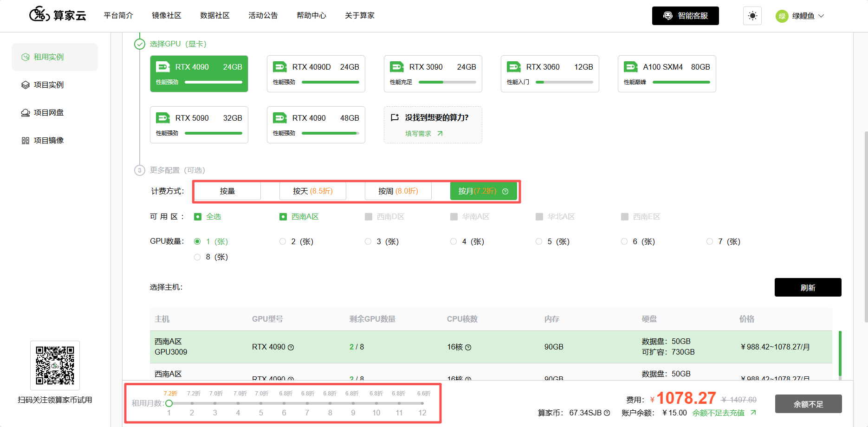Click the 算家云 logo icon
The width and height of the screenshot is (868, 427).
[x=39, y=15]
